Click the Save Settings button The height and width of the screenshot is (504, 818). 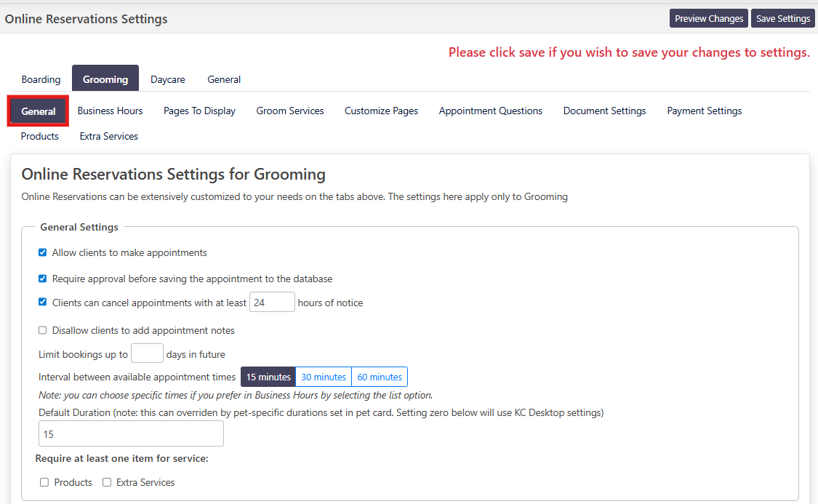pos(782,19)
